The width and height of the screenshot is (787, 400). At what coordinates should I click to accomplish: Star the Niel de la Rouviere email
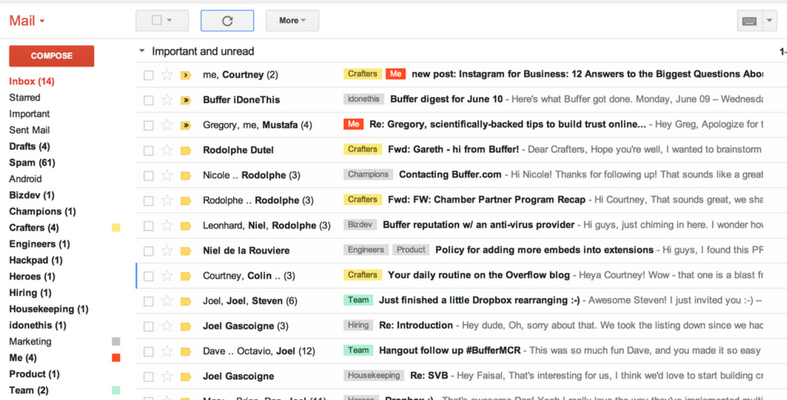[x=167, y=250]
